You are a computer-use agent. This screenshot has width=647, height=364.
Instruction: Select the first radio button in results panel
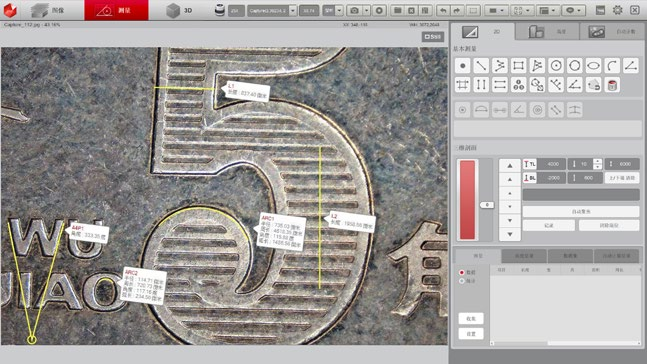tap(462, 272)
